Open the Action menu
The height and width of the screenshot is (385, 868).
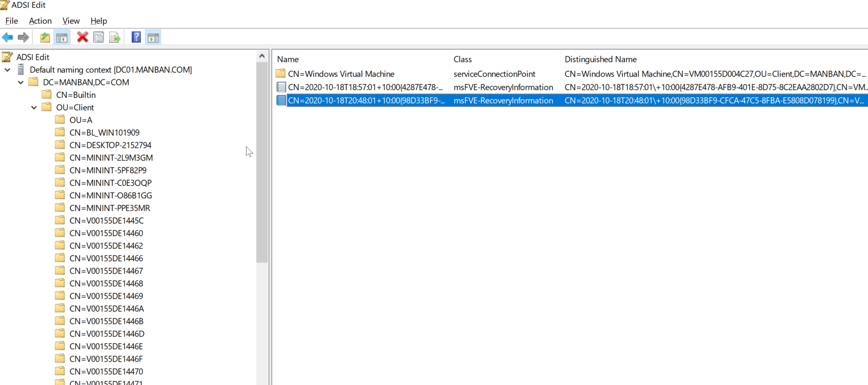[40, 21]
